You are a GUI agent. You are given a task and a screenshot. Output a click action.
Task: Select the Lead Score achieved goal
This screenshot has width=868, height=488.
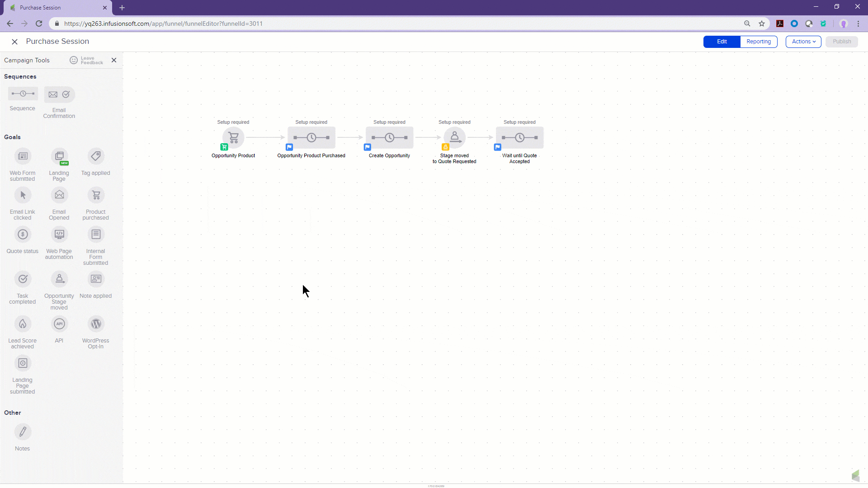coord(23,324)
